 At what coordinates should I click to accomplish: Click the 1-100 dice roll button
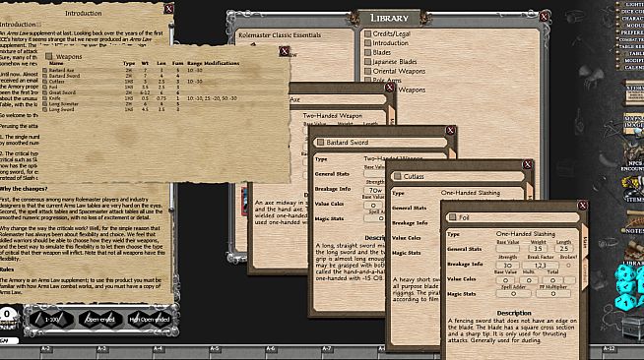point(52,320)
